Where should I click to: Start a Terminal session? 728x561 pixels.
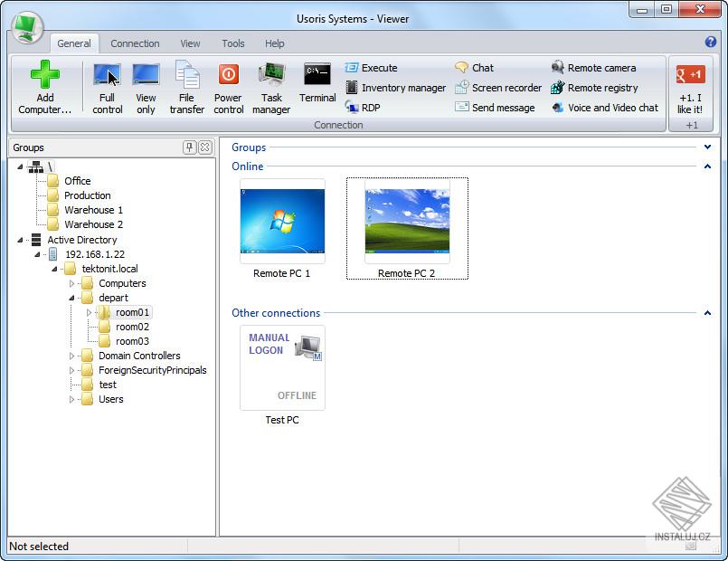(x=317, y=87)
